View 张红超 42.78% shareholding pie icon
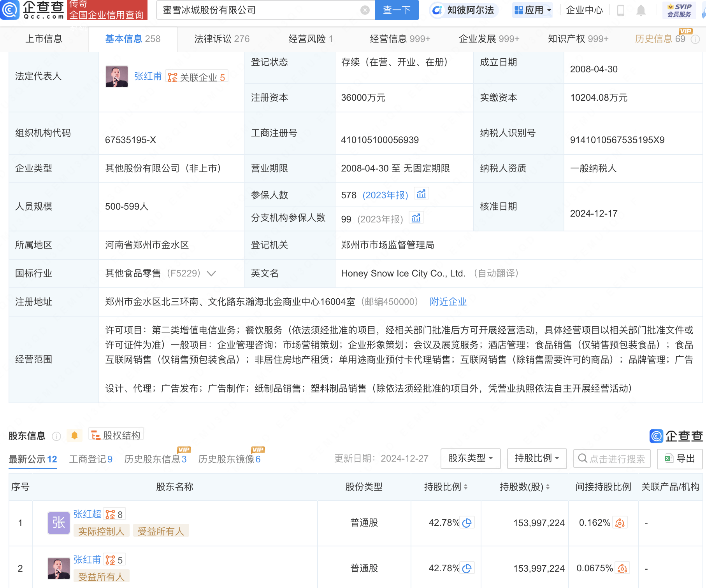 click(467, 523)
